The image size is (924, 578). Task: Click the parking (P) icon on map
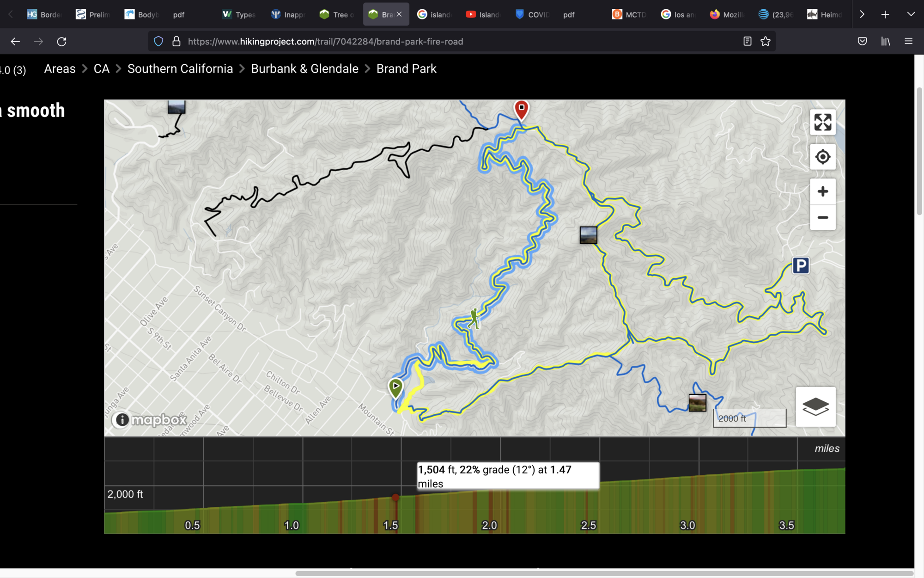[800, 266]
